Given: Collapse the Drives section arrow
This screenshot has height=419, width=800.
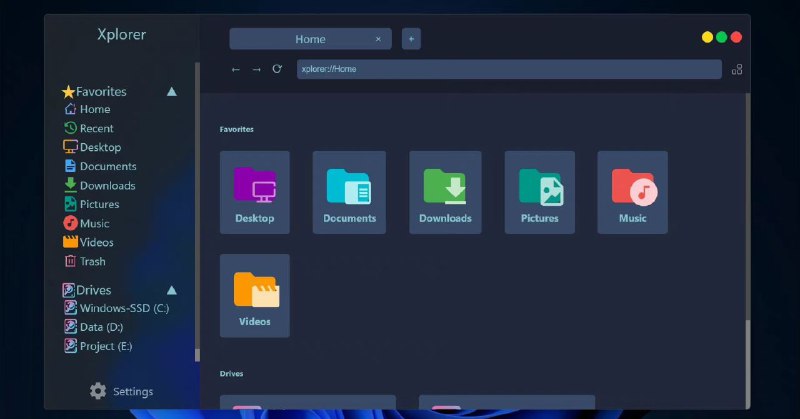Looking at the screenshot, I should point(172,290).
